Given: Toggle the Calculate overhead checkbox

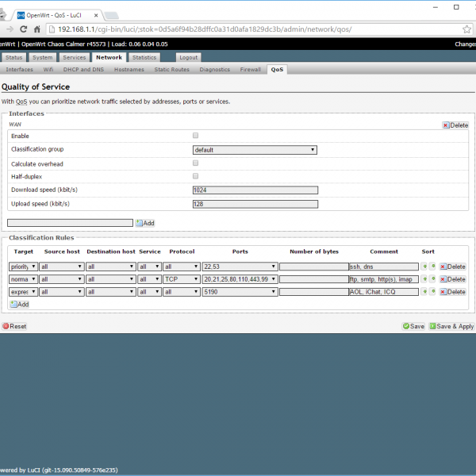Looking at the screenshot, I should (196, 163).
